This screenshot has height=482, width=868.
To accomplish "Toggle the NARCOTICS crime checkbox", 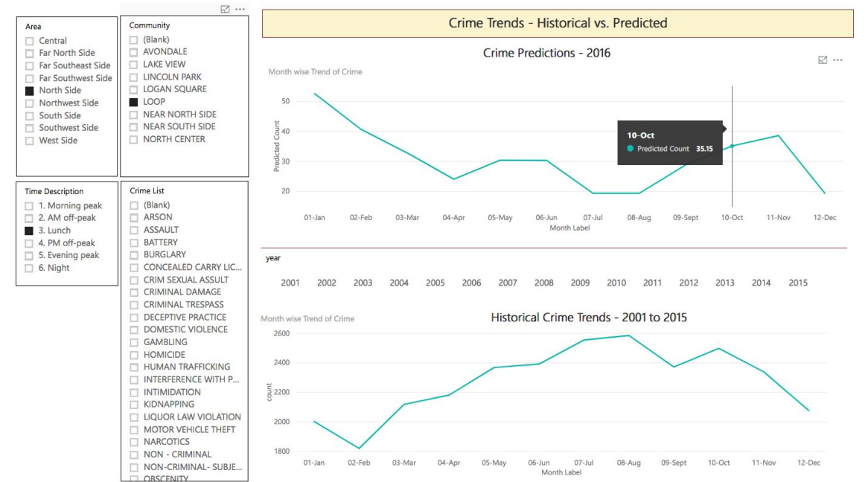I will 134,442.
